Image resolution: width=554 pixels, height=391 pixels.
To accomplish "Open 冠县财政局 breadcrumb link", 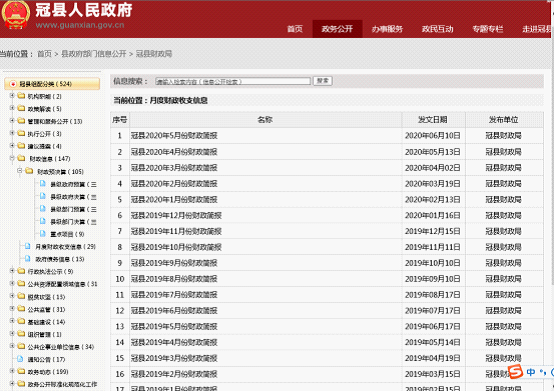I will click(x=154, y=54).
